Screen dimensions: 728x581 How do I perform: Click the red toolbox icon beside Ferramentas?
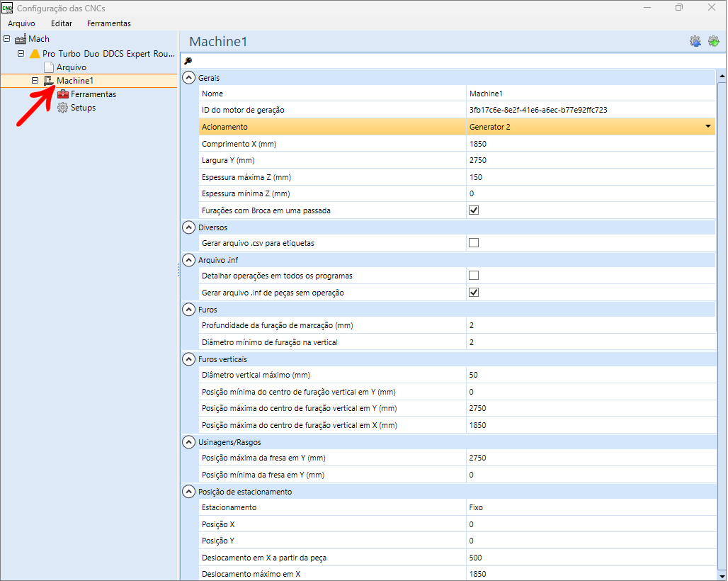pos(63,94)
